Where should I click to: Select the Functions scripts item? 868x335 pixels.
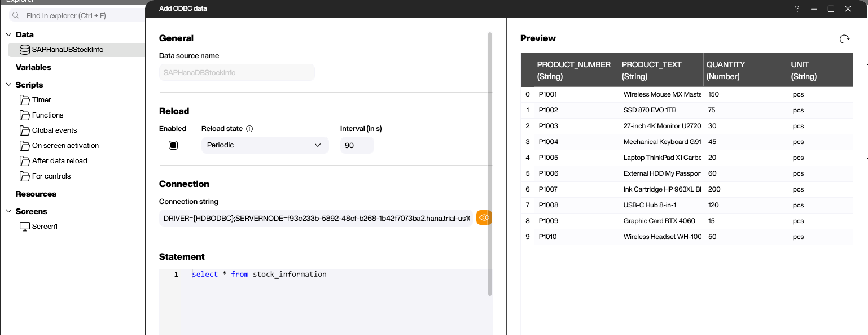[47, 115]
